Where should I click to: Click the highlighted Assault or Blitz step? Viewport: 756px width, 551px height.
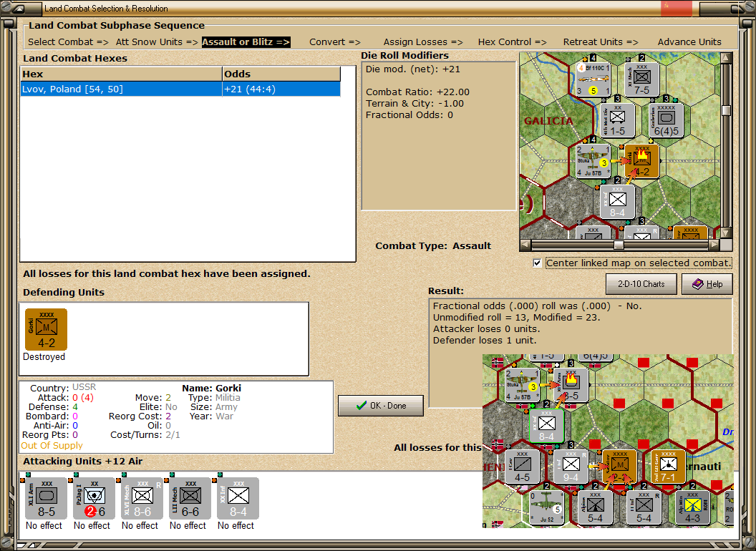[246, 42]
